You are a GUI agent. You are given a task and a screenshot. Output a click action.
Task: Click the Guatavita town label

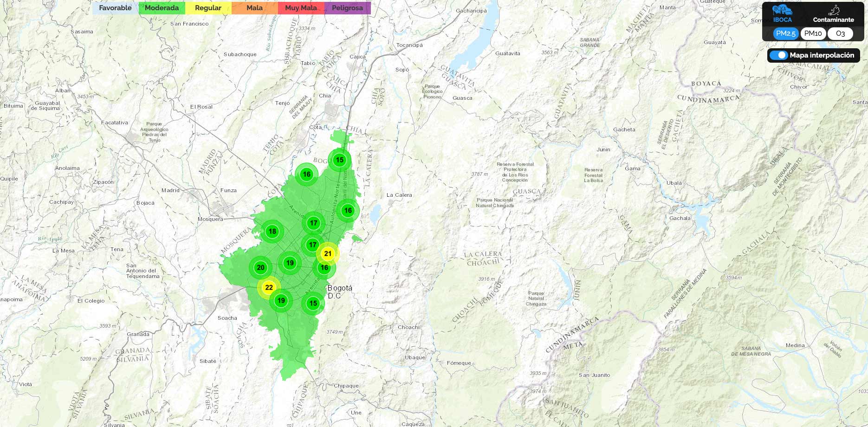click(x=508, y=53)
